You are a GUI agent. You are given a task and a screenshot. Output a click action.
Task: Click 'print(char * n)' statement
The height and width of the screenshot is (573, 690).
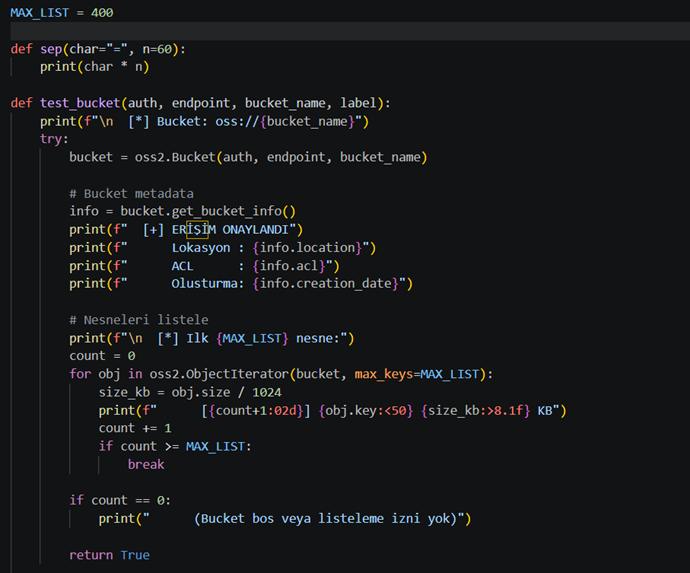[x=95, y=67]
